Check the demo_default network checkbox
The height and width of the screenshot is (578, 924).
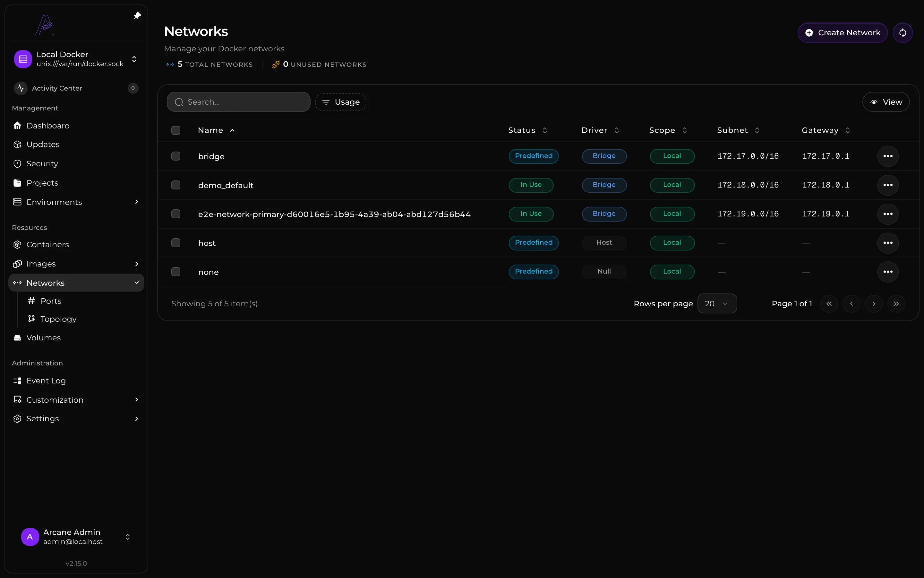pyautogui.click(x=175, y=185)
